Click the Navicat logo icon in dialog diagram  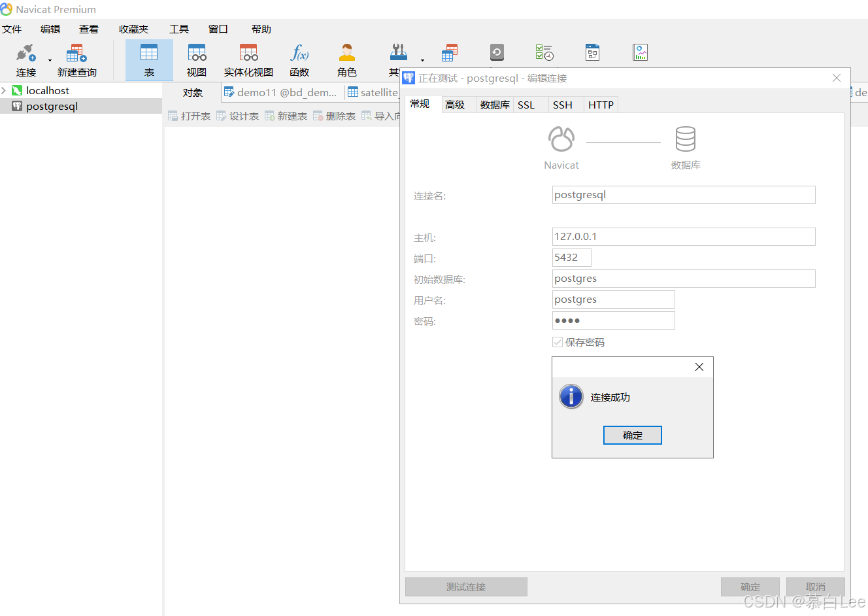(x=561, y=139)
